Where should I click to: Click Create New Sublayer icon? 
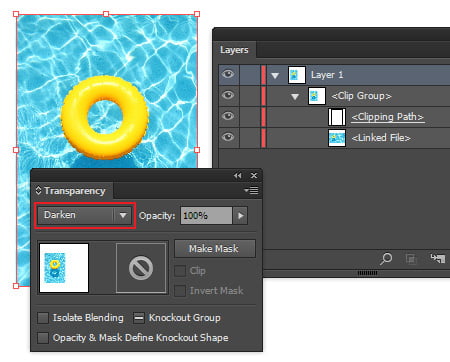click(x=438, y=258)
